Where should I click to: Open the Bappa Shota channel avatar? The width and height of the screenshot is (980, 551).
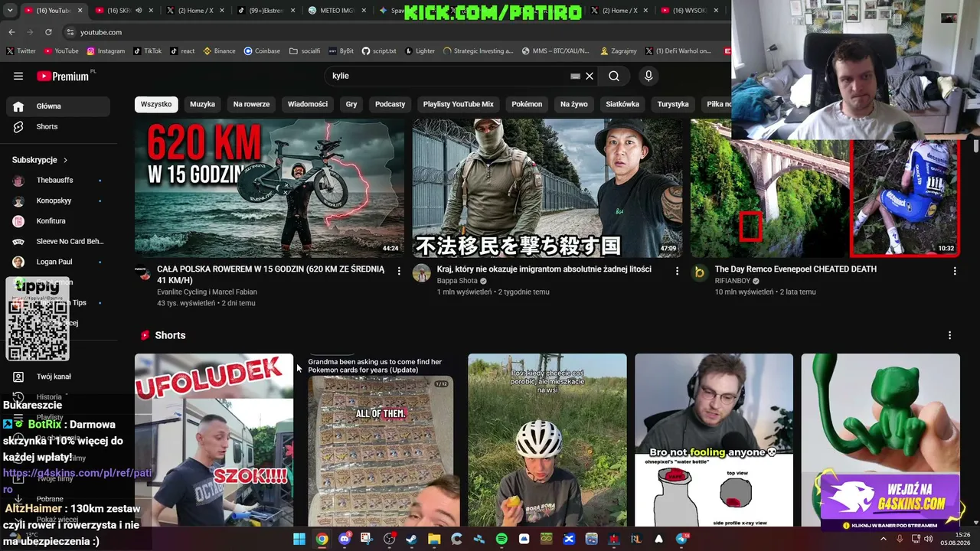[x=422, y=273]
